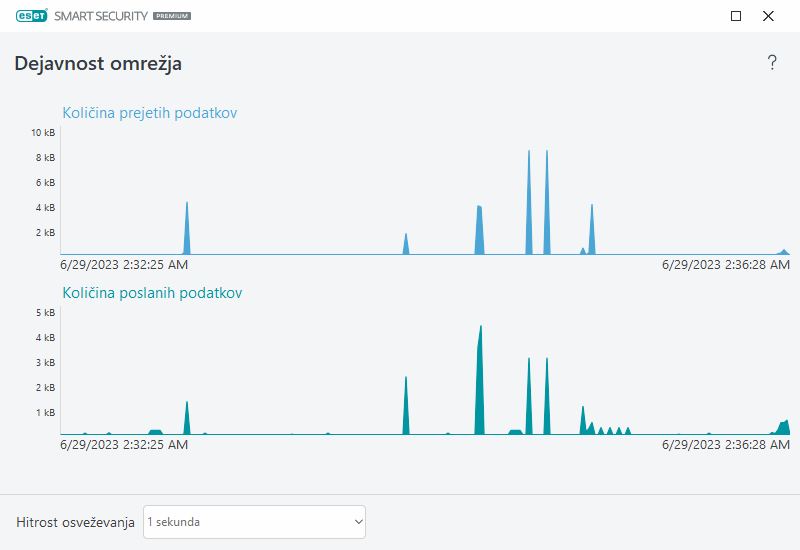The image size is (800, 550).
Task: Click the PREMIUM badge in the title bar
Action: click(x=172, y=17)
